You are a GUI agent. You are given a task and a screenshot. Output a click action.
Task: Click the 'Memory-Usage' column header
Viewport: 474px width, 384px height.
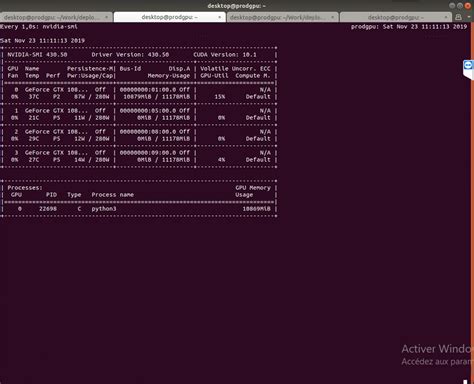coord(169,76)
